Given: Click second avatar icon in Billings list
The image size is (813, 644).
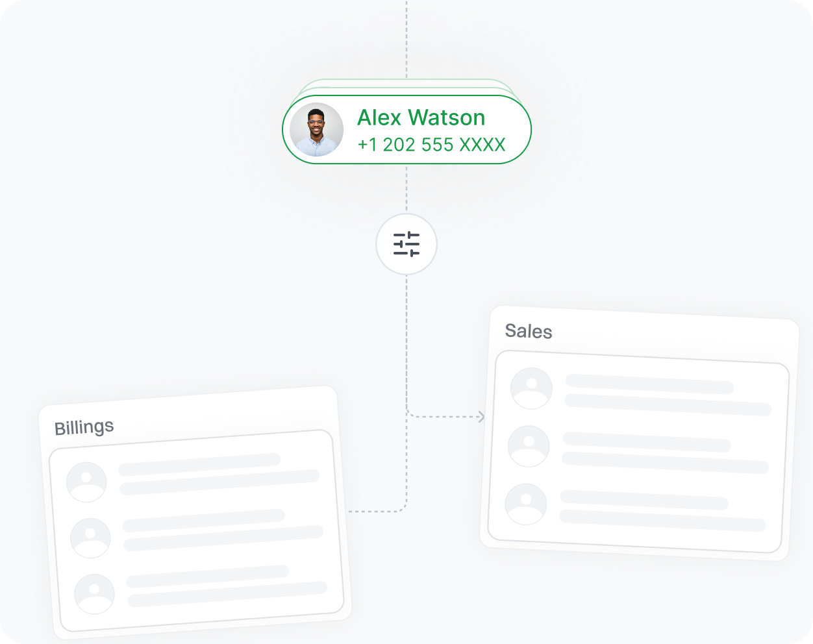Looking at the screenshot, I should 90,538.
